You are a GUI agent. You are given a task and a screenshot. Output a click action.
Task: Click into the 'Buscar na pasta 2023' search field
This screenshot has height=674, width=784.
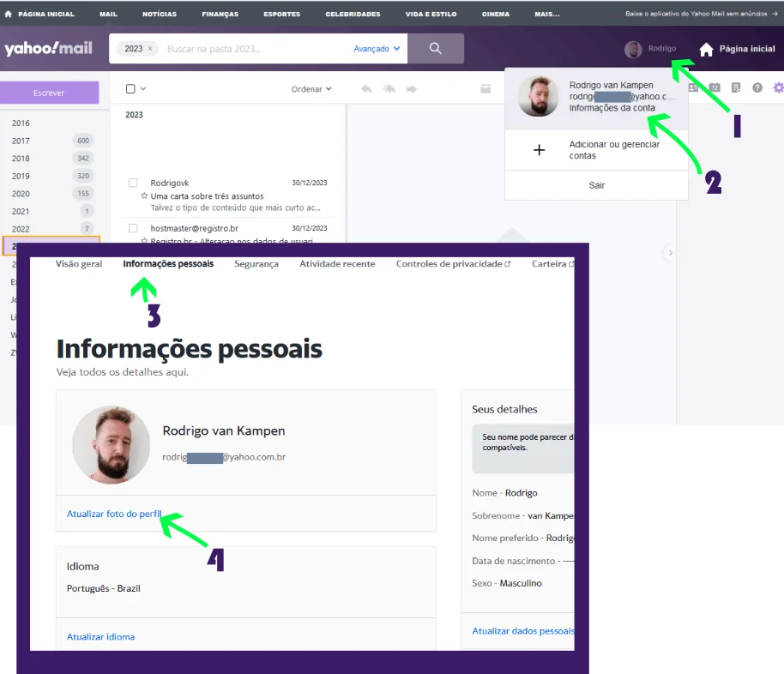tap(255, 49)
